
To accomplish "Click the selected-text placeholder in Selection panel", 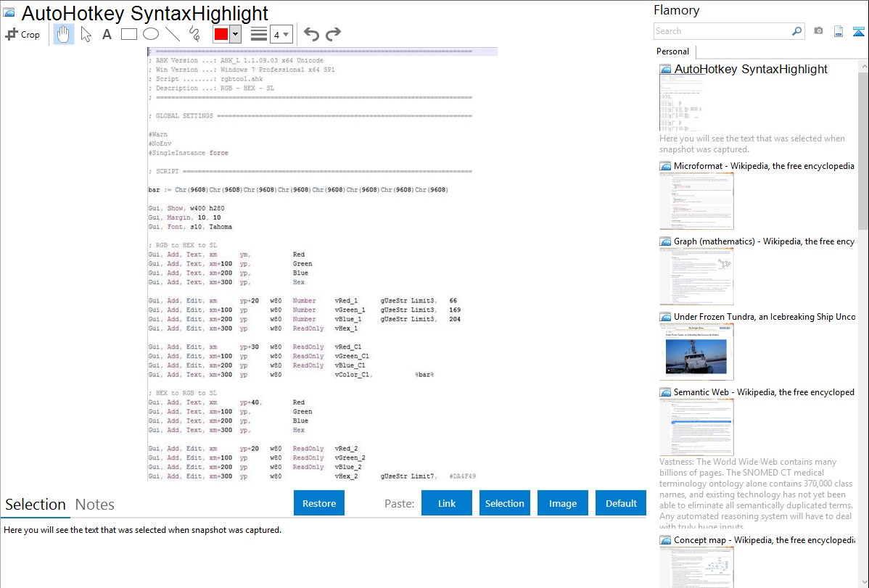I will click(142, 530).
